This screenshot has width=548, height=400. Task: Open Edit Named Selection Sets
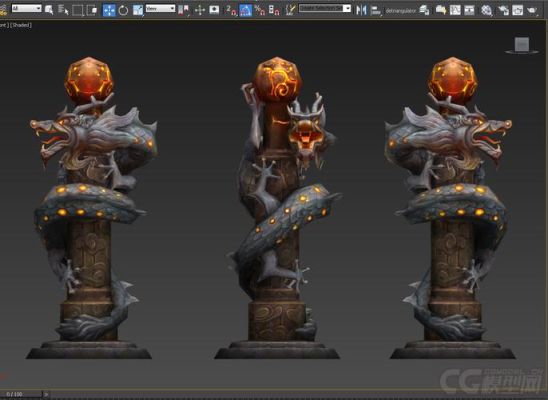[290, 10]
